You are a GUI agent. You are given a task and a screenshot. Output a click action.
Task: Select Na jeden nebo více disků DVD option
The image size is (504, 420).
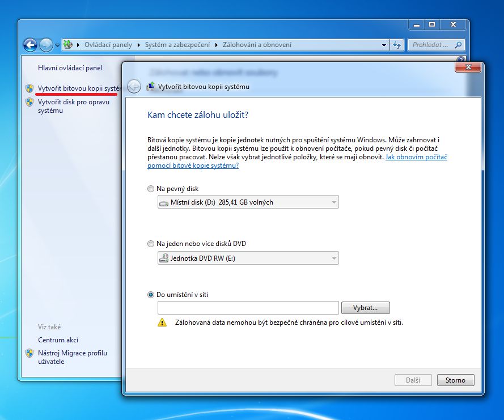(x=150, y=244)
